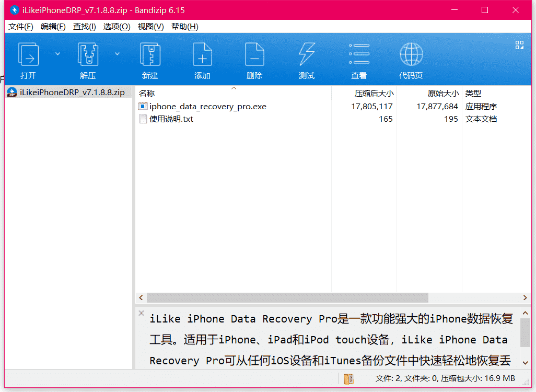Image resolution: width=536 pixels, height=392 pixels.
Task: Click the iphone_data_recovery_pro.exe file icon
Action: tap(143, 107)
